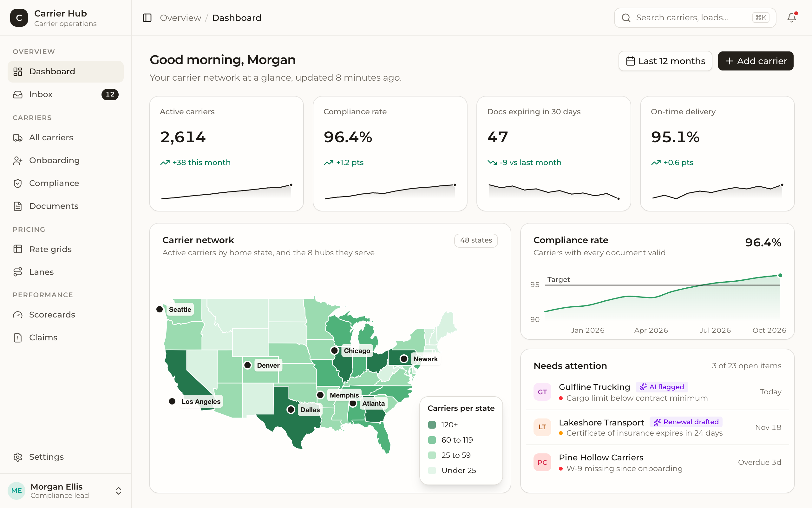The height and width of the screenshot is (508, 812).
Task: Select the Memphis hub marker
Action: pyautogui.click(x=320, y=395)
